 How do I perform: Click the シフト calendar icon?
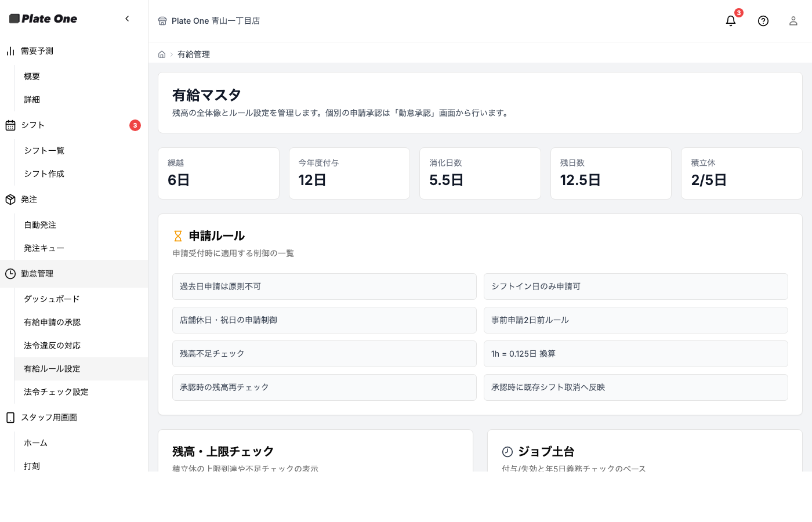point(10,125)
